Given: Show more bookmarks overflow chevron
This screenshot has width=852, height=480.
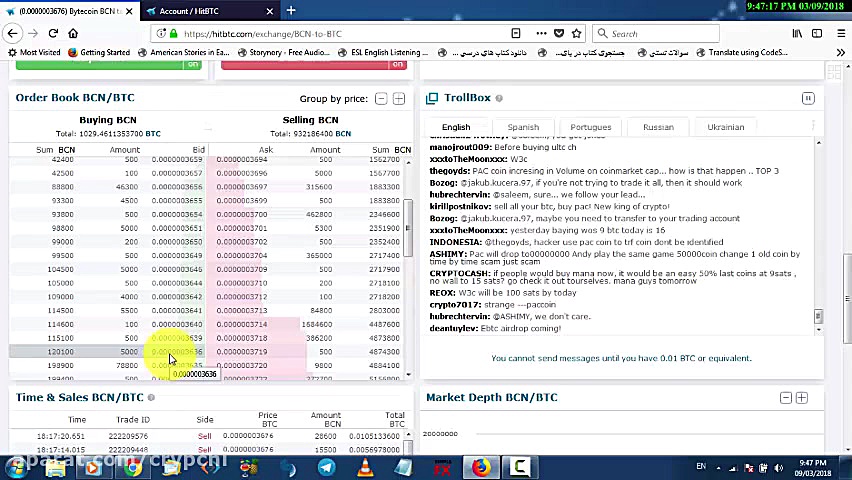Looking at the screenshot, I should tap(841, 52).
